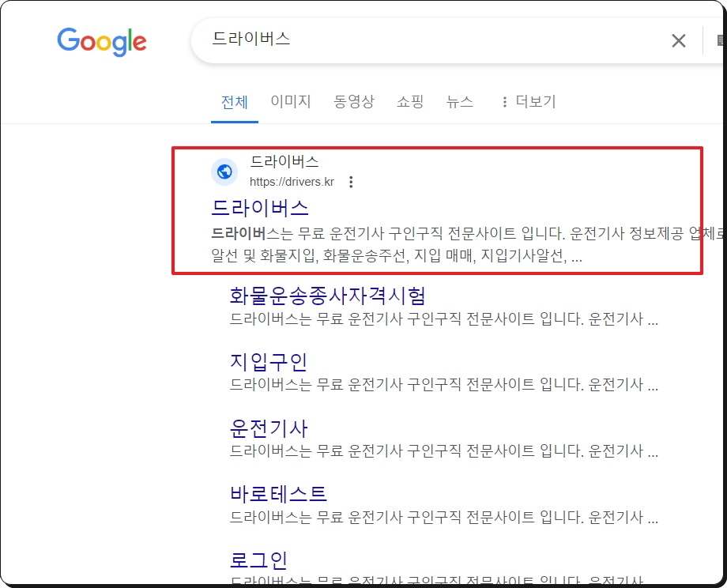Switch to the 동영상 tab

354,101
